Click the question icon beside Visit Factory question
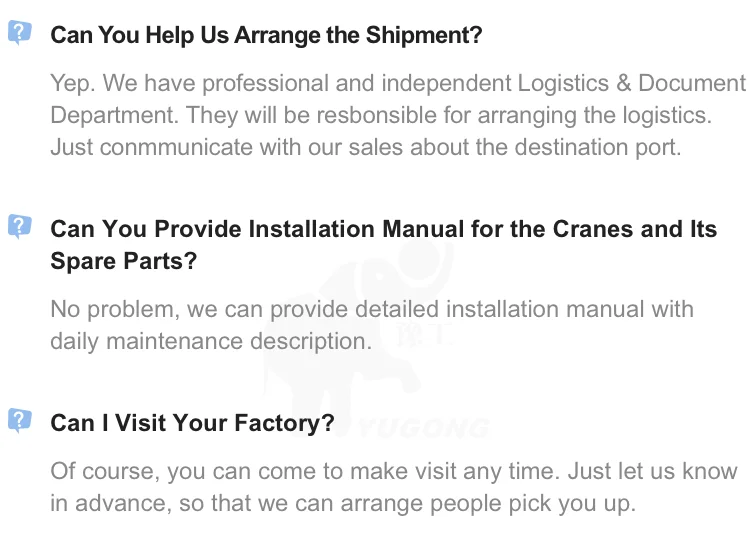The height and width of the screenshot is (550, 750). [19, 420]
